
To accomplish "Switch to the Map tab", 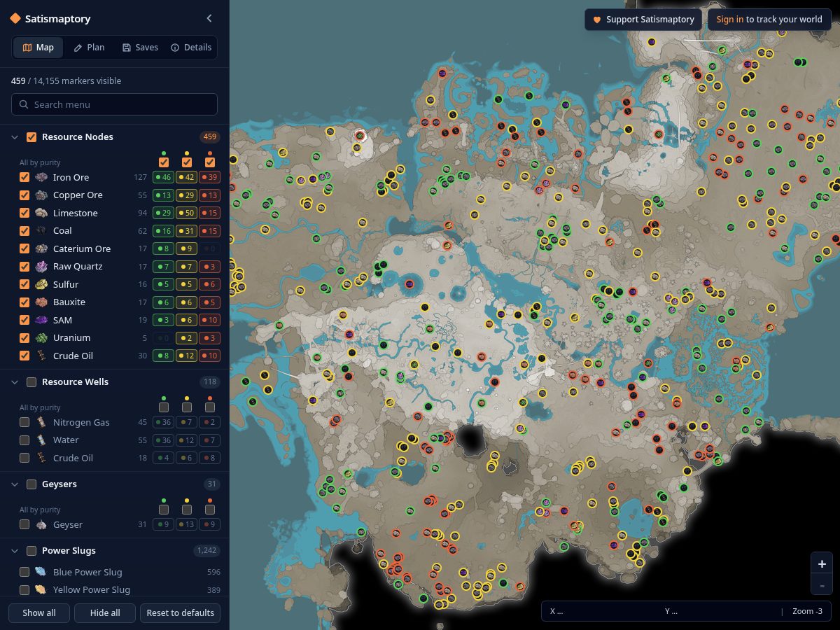I will (38, 48).
